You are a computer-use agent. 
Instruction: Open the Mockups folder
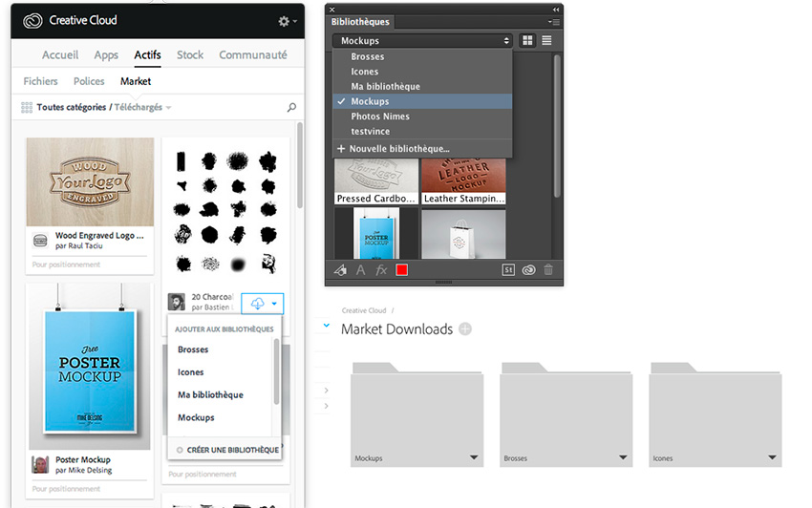417,414
